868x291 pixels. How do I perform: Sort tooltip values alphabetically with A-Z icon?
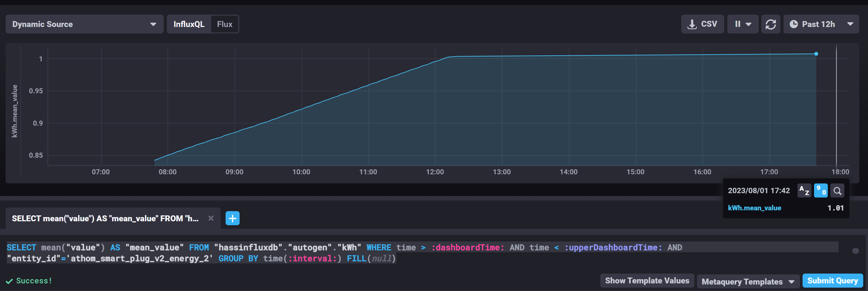click(x=804, y=191)
